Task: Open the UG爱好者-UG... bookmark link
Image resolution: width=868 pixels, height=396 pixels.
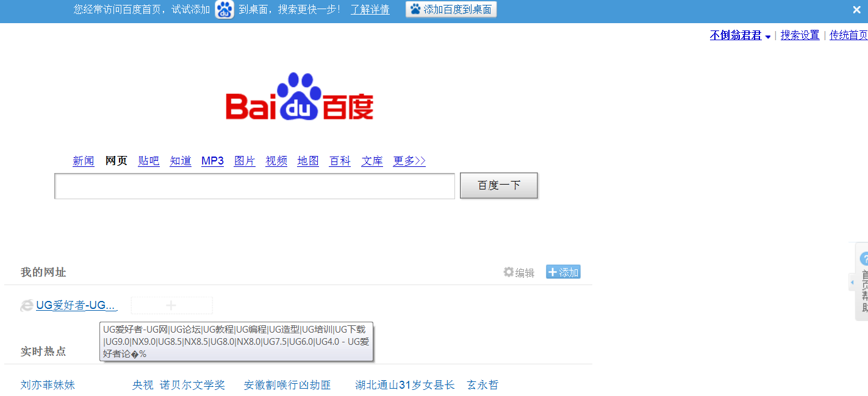Action: pyautogui.click(x=76, y=305)
